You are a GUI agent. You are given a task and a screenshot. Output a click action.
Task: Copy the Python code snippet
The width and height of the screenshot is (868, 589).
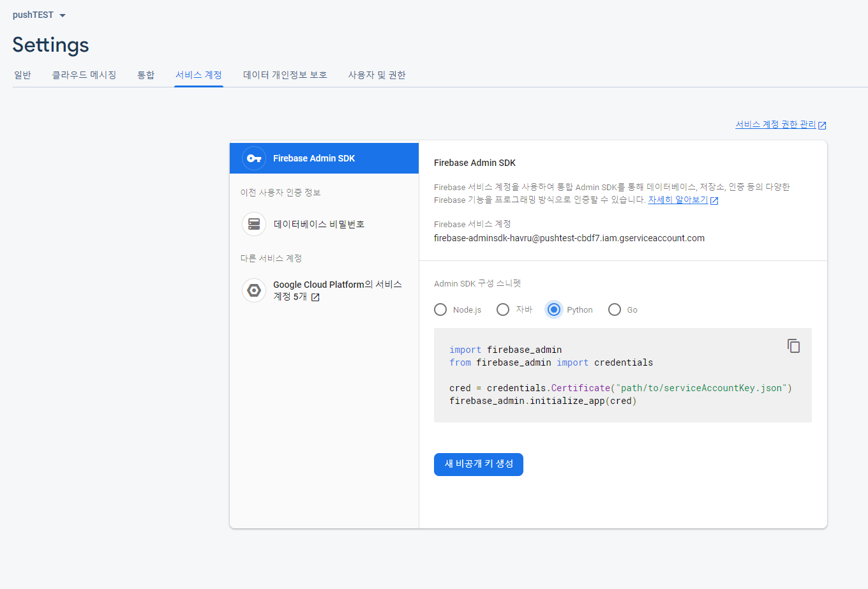point(793,346)
